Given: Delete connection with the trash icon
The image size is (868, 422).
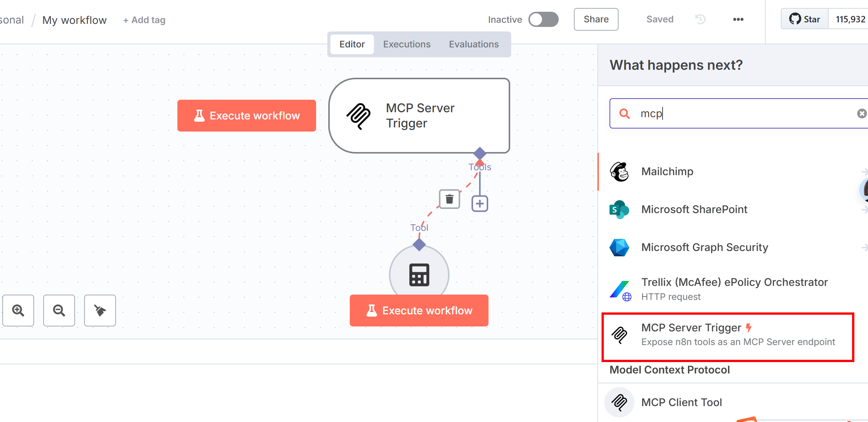Looking at the screenshot, I should pyautogui.click(x=450, y=199).
